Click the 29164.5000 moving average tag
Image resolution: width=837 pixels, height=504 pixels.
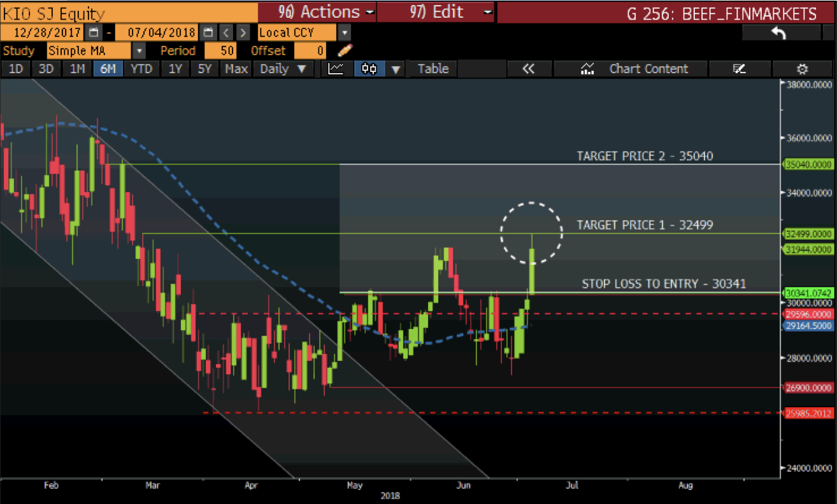[809, 325]
